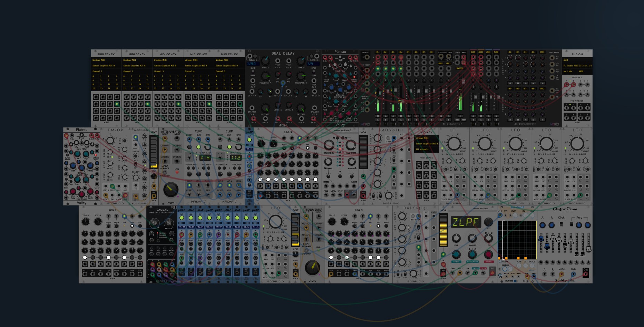Image resolution: width=644 pixels, height=327 pixels.
Task: Click the CLEAR button on NoteSeq16
Action: point(500,261)
